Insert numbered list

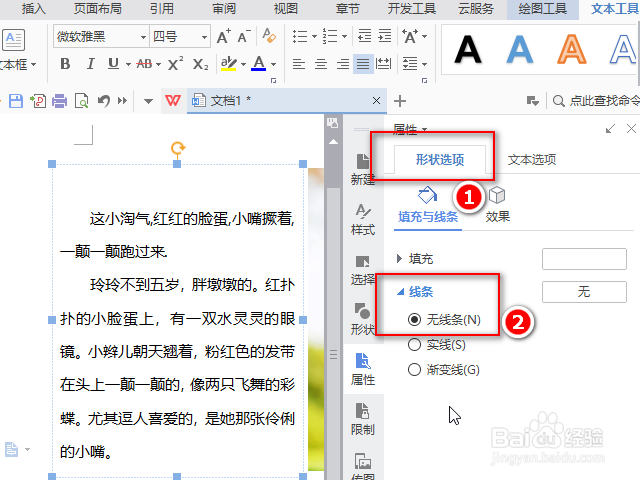coord(330,36)
